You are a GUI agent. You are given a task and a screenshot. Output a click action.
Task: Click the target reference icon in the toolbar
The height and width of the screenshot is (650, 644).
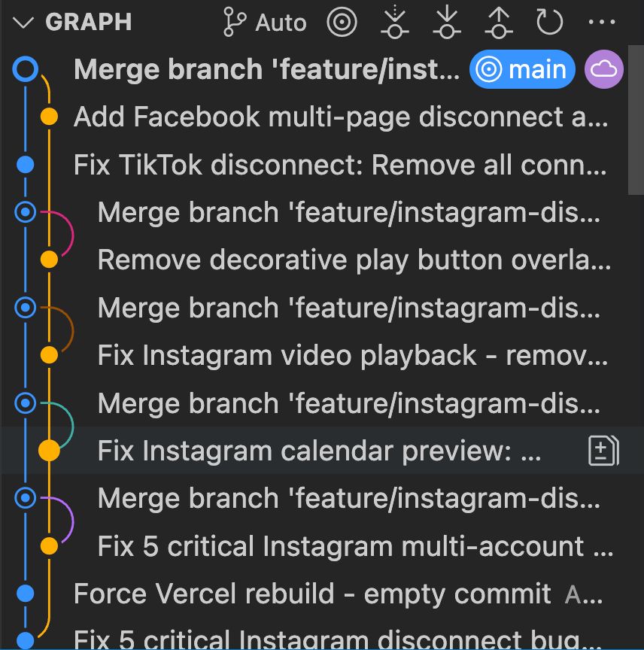pos(342,22)
